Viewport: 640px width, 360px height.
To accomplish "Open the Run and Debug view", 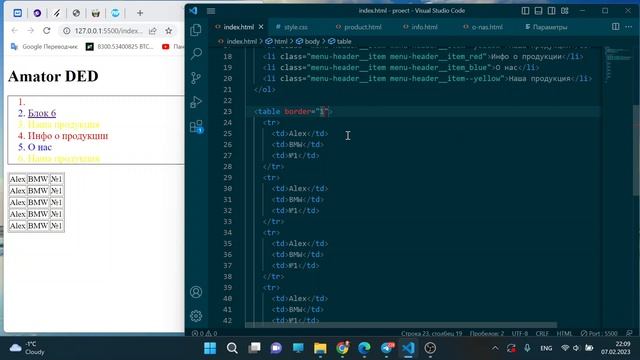I will tap(196, 102).
